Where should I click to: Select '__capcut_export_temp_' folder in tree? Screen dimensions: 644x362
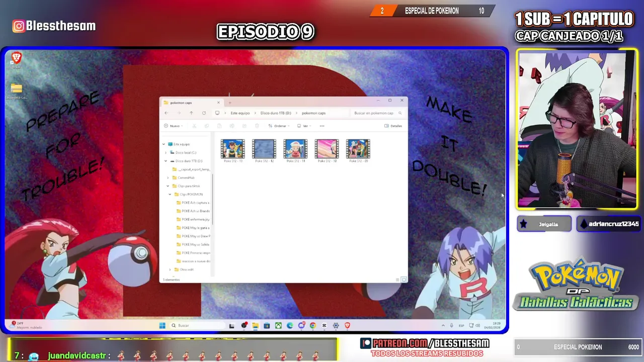click(x=191, y=169)
